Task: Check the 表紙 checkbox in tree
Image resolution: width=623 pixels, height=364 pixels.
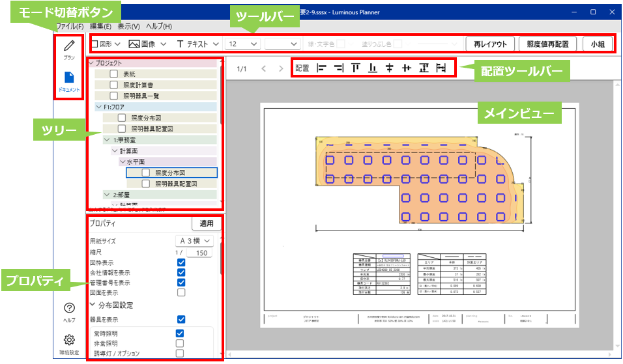Action: [114, 74]
